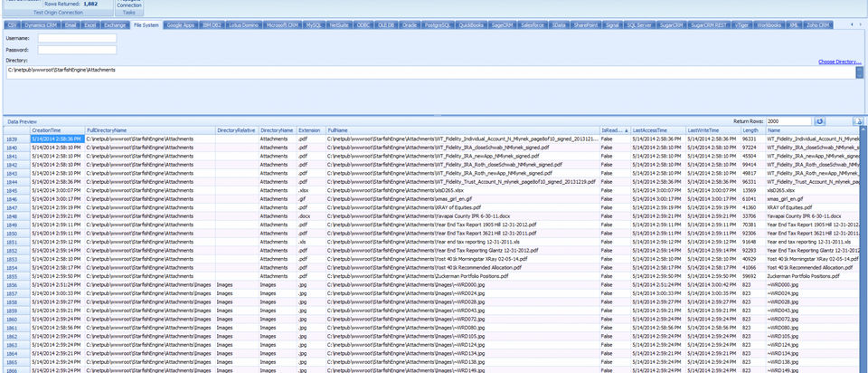Switch to the Zoho CRM tab
Image resolution: width=868 pixels, height=373 pixels.
click(818, 25)
